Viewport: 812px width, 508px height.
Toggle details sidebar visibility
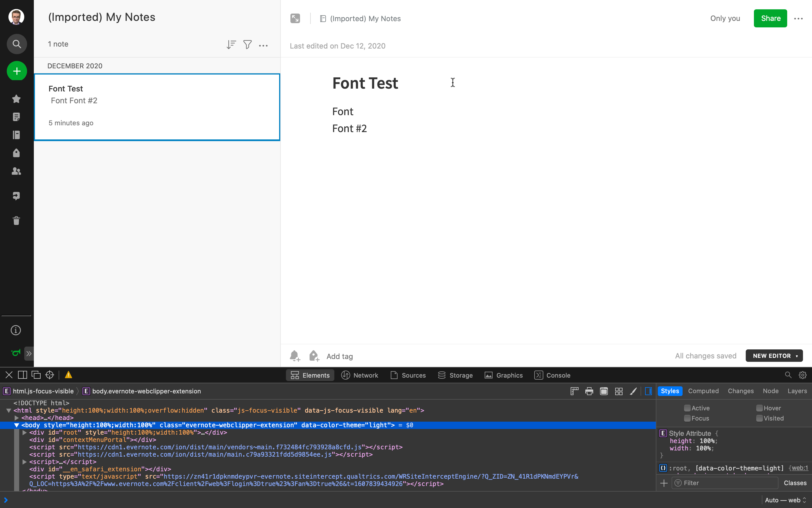[x=648, y=391]
